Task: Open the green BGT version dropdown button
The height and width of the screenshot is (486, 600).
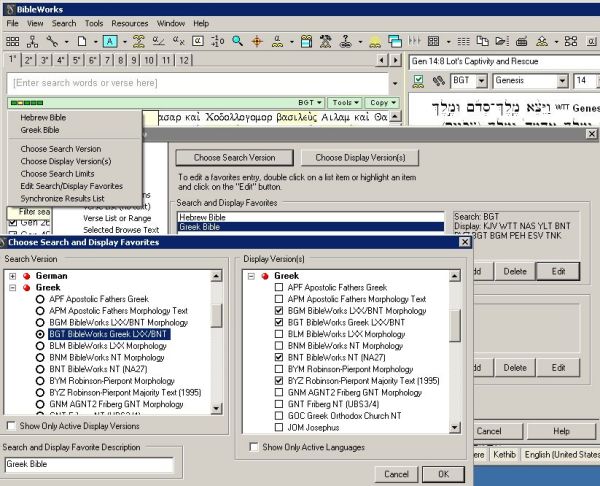Action: pyautogui.click(x=310, y=103)
